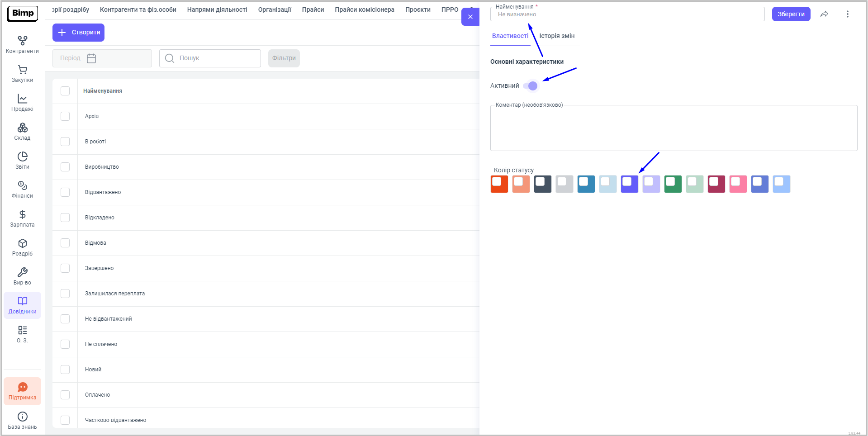Click the Найменування name input field

[627, 14]
